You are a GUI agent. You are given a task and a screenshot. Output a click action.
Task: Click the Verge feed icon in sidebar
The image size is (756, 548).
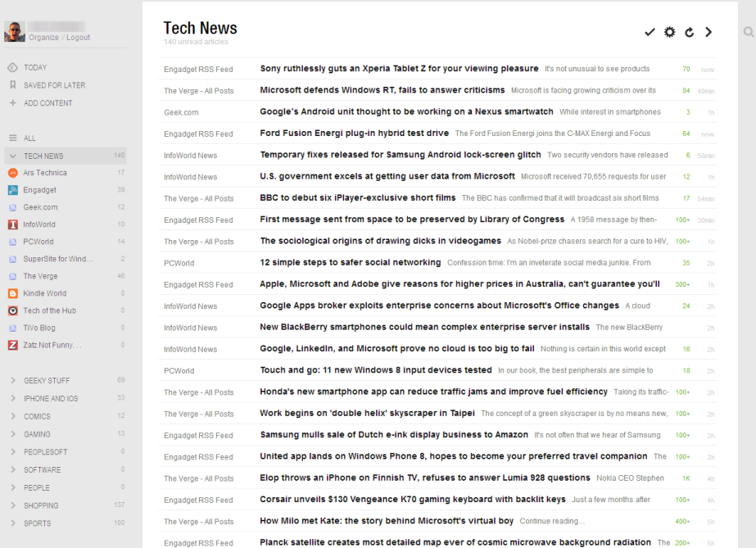coord(13,276)
